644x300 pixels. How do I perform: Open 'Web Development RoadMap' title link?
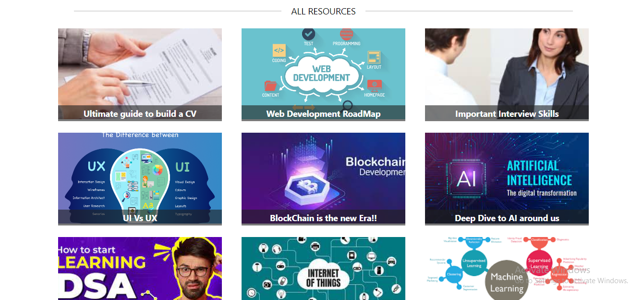tap(323, 114)
